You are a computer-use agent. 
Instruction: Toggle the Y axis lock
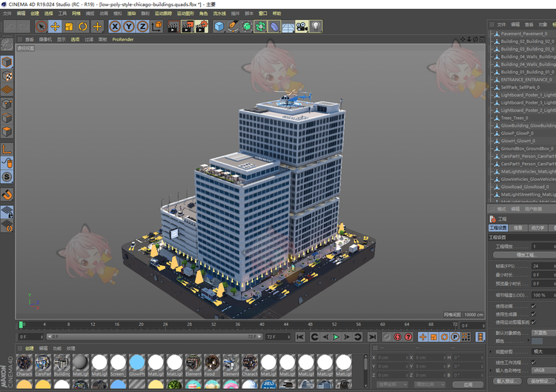pos(129,27)
